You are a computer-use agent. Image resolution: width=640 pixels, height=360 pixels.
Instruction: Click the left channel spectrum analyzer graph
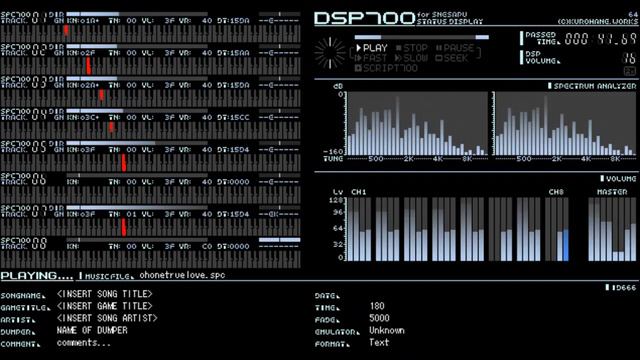tap(417, 123)
